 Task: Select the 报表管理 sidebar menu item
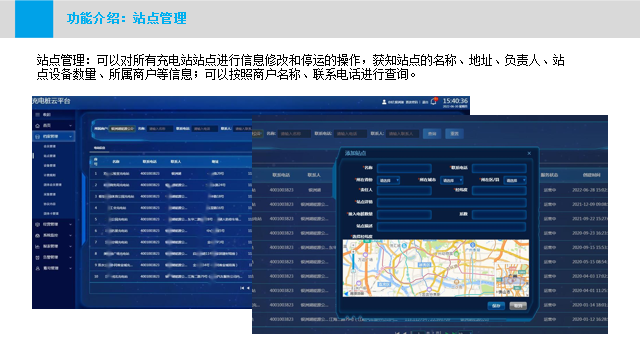tap(51, 247)
